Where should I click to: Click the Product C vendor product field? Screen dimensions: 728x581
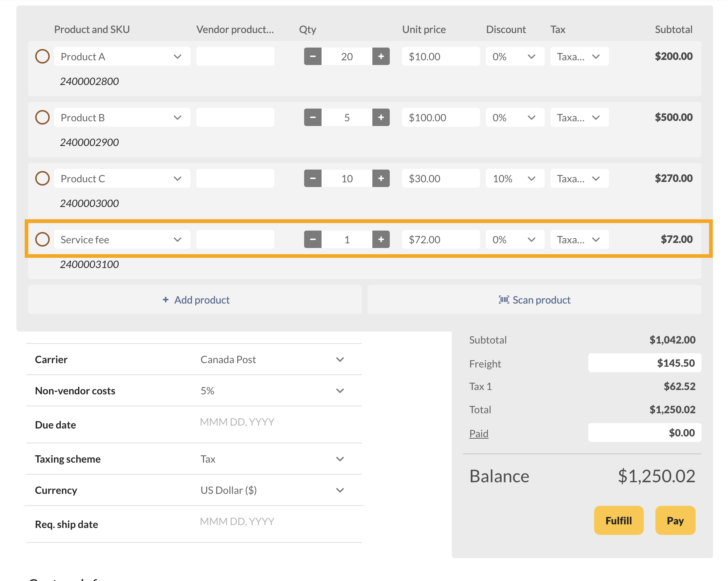click(235, 178)
